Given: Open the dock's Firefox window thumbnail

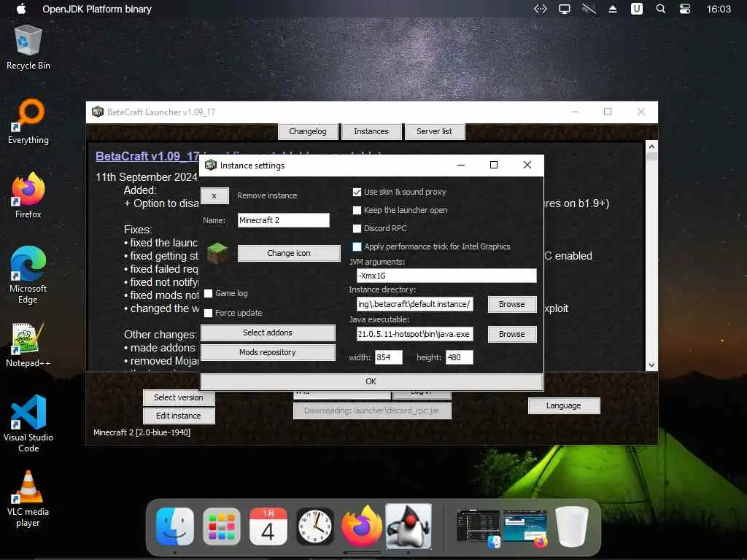Looking at the screenshot, I should tap(525, 527).
